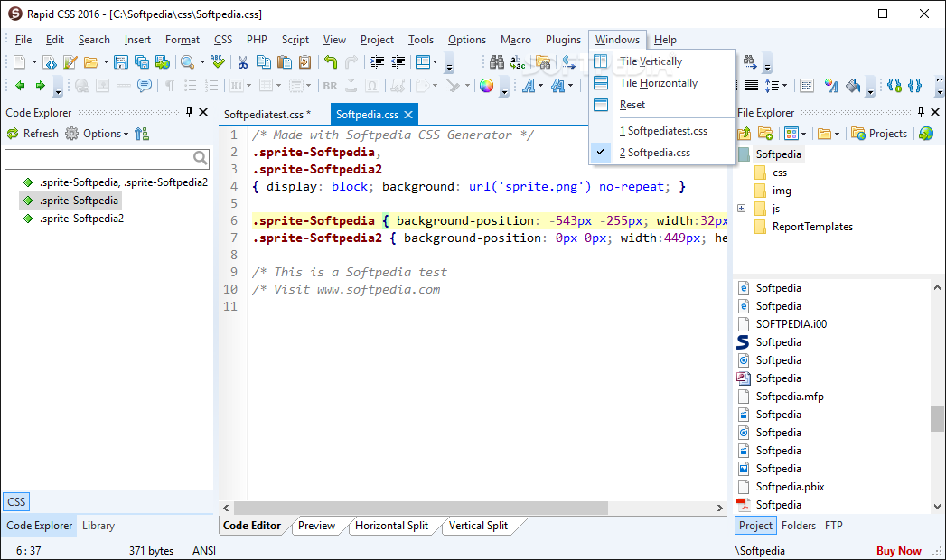Viewport: 946px width, 560px height.
Task: Open the Folders tab in File Explorer
Action: click(798, 526)
